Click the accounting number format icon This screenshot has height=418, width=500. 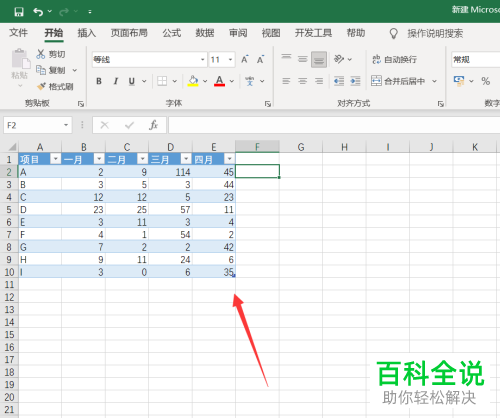pyautogui.click(x=459, y=81)
